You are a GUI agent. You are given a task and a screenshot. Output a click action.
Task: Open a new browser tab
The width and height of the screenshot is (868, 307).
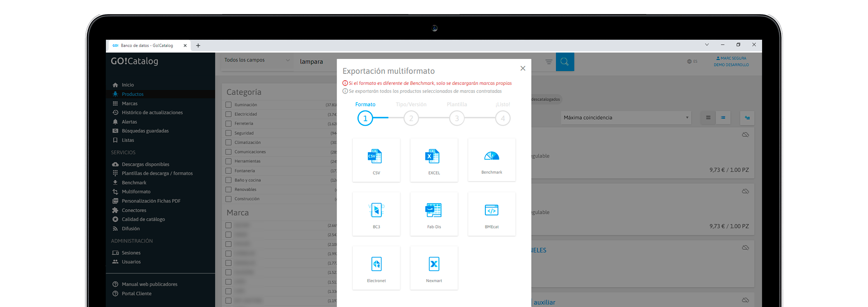click(x=198, y=46)
